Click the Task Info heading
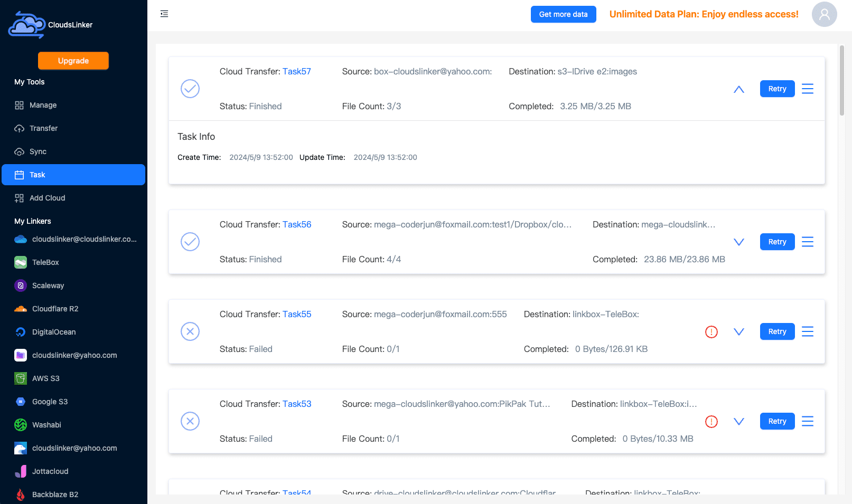 point(196,137)
